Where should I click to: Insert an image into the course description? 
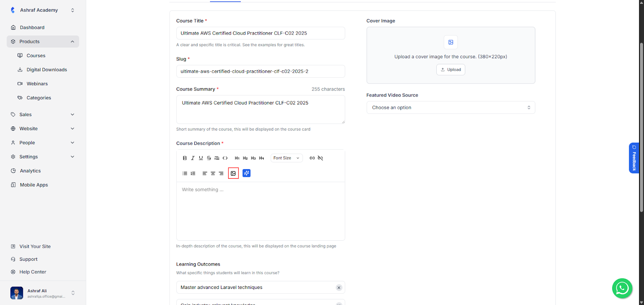coord(233,173)
